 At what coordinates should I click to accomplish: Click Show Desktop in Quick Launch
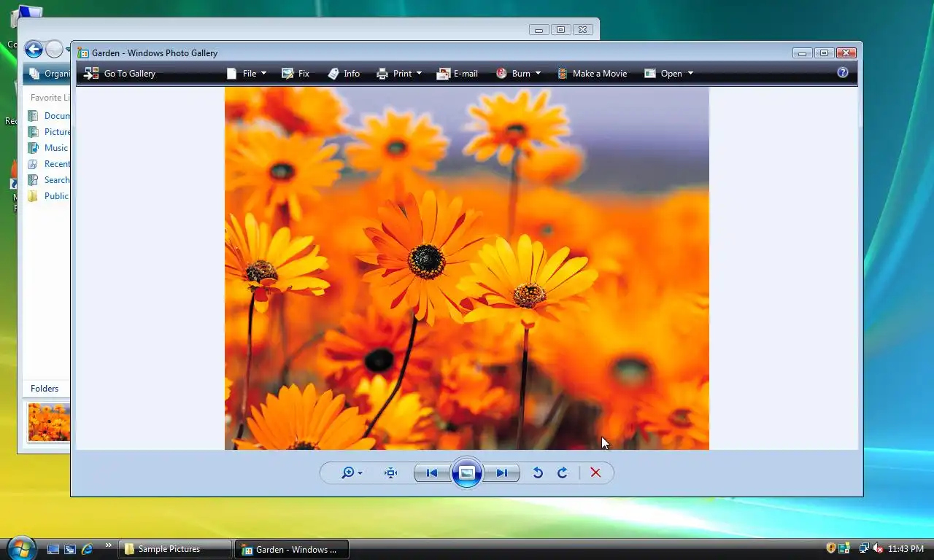point(53,549)
